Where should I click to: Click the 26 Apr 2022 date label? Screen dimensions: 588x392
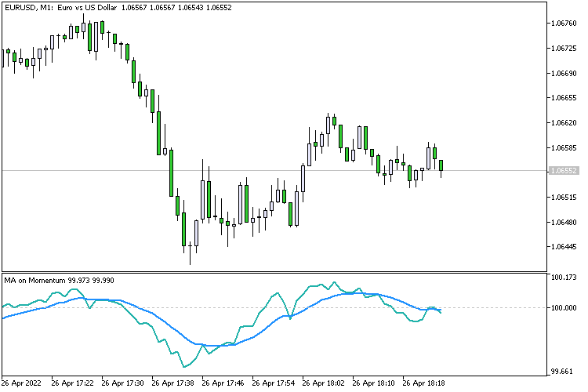[21, 383]
